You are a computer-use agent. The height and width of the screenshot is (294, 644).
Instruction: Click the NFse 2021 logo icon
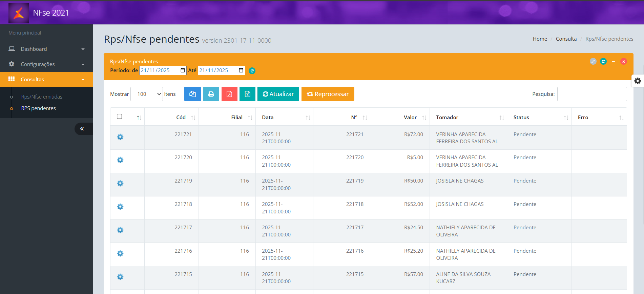[x=19, y=13]
